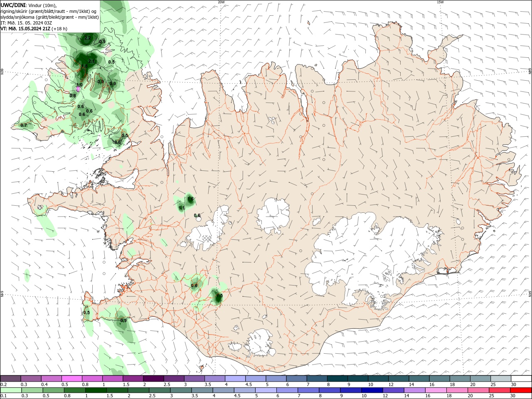The height and width of the screenshot is (399, 532).
Task: Select the 0.7 precipitation value on map
Action: 24,125
